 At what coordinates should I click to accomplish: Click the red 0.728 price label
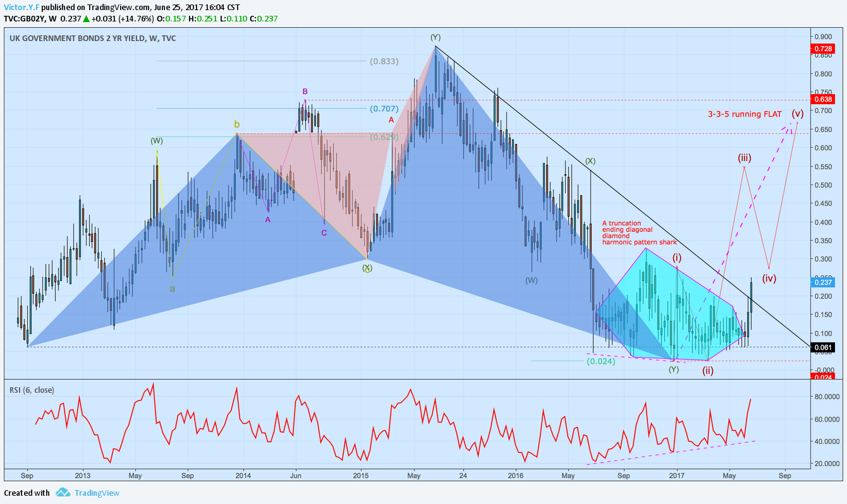pyautogui.click(x=822, y=49)
